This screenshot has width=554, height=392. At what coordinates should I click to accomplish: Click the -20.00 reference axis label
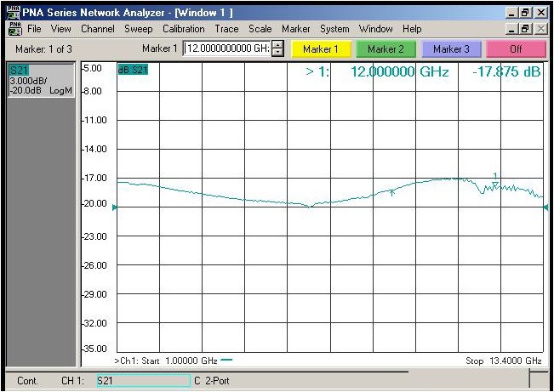coord(94,203)
